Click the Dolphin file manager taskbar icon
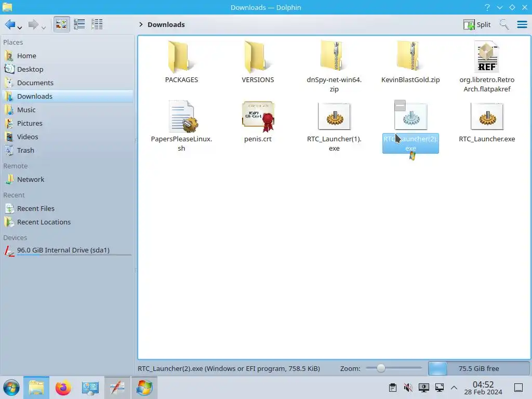Image resolution: width=532 pixels, height=399 pixels. (36, 388)
